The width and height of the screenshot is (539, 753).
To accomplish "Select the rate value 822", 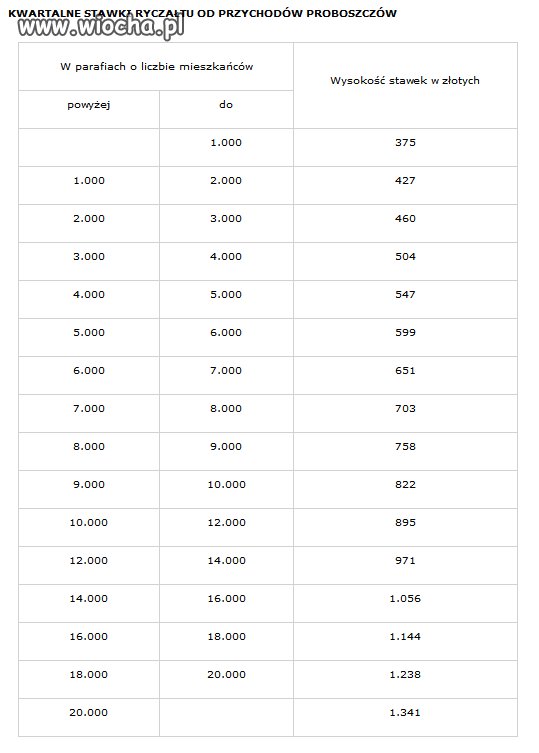I will [405, 485].
